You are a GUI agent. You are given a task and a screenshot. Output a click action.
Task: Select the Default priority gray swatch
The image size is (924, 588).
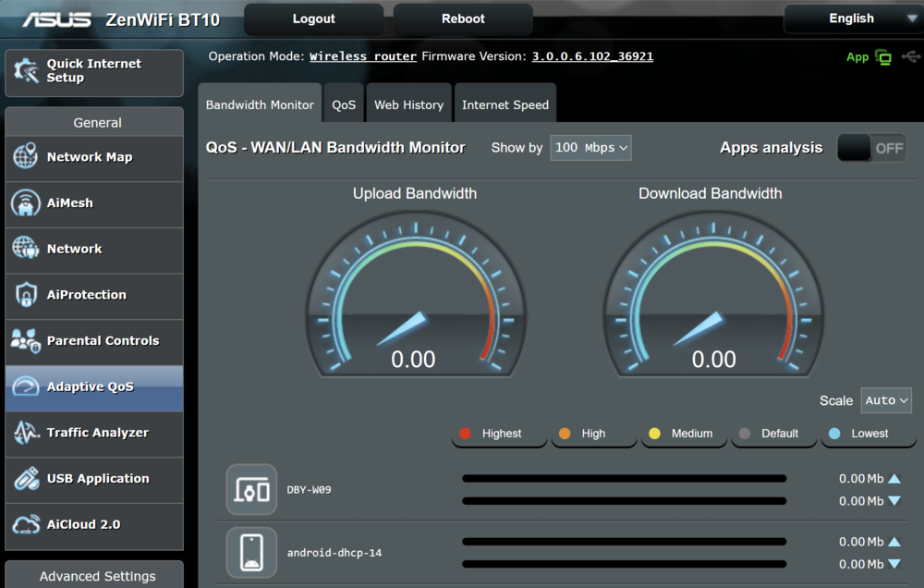[744, 434]
